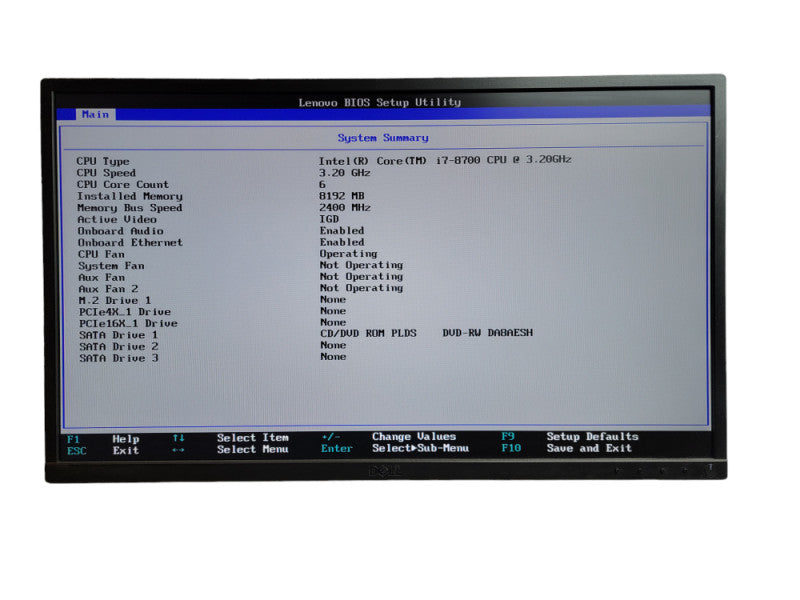Select the CPU Speed row label
The image size is (800, 600).
106,173
